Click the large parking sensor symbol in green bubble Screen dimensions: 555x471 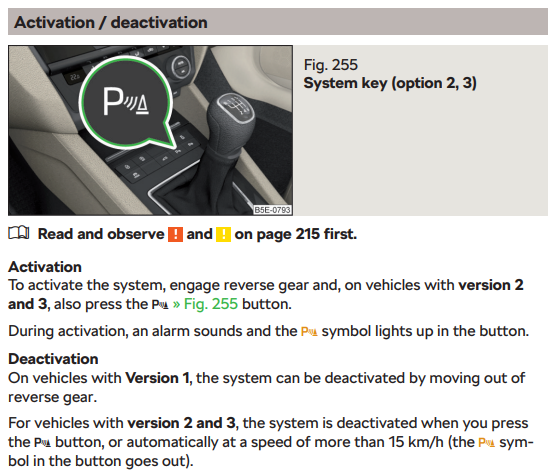pos(126,103)
